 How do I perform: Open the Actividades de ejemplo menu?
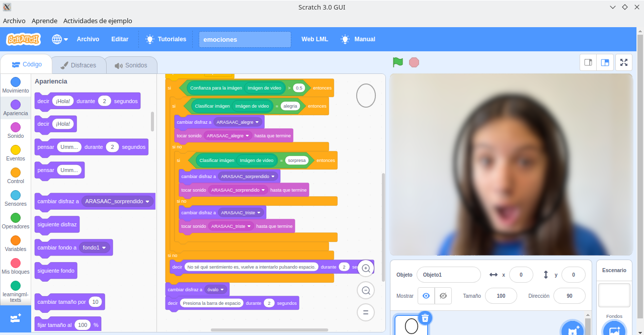click(x=97, y=21)
